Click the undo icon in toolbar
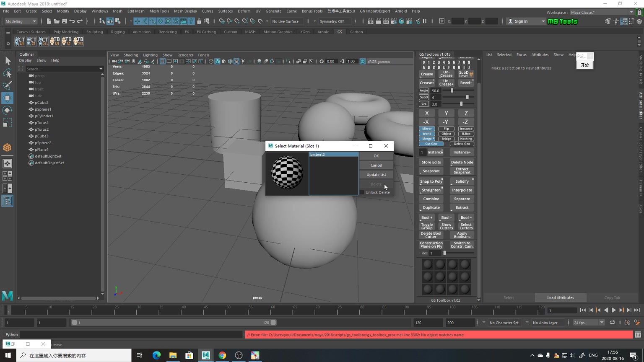Image resolution: width=644 pixels, height=362 pixels. click(72, 21)
